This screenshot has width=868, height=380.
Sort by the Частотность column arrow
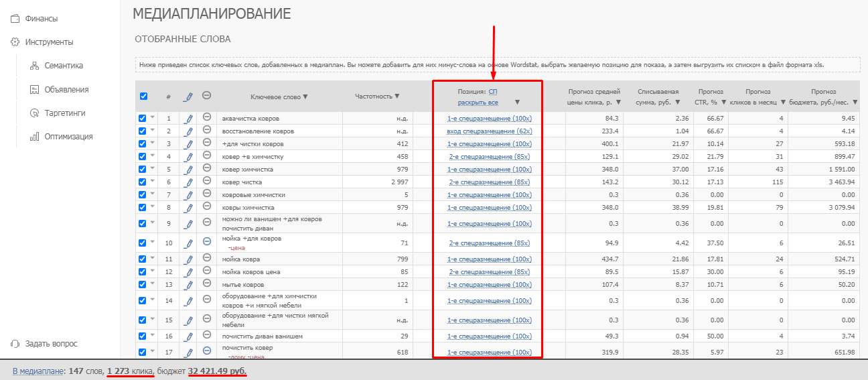pos(397,97)
